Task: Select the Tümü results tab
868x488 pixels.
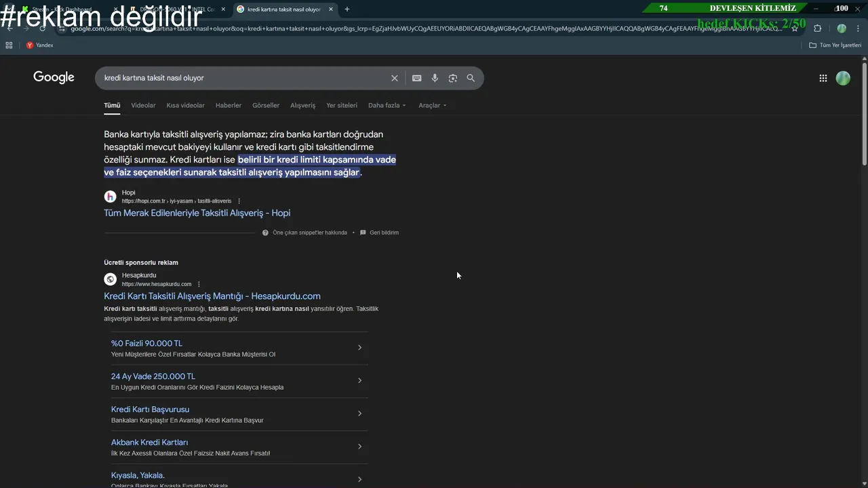Action: tap(112, 106)
